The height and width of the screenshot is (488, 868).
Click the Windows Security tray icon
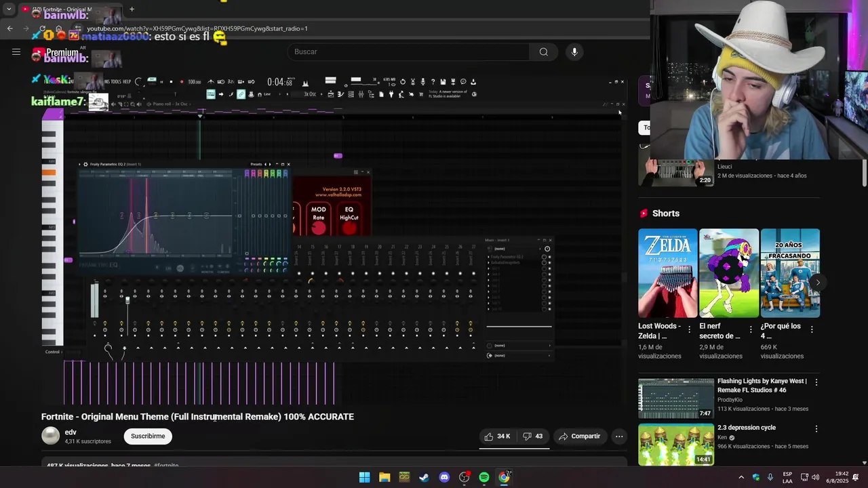tap(756, 477)
